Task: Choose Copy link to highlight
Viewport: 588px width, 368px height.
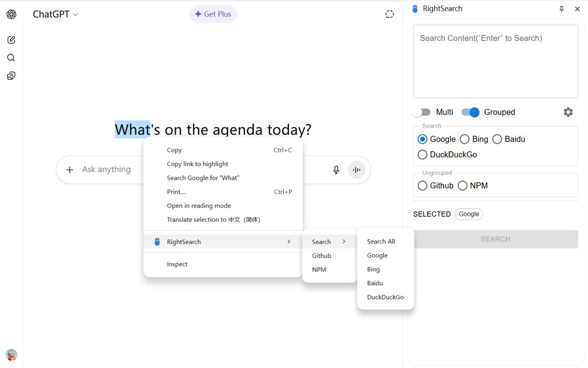Action: tap(223, 164)
